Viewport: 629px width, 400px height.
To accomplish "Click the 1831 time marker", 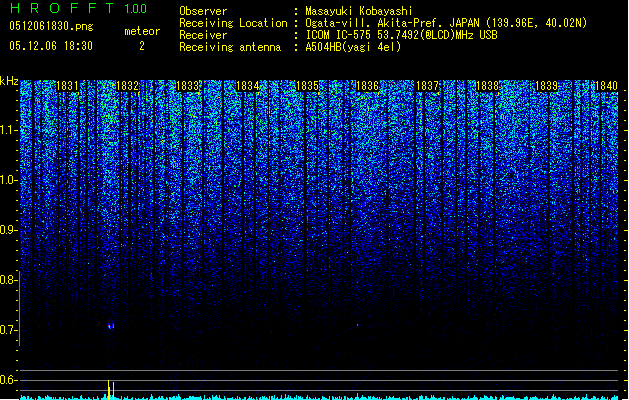I will 67,86.
